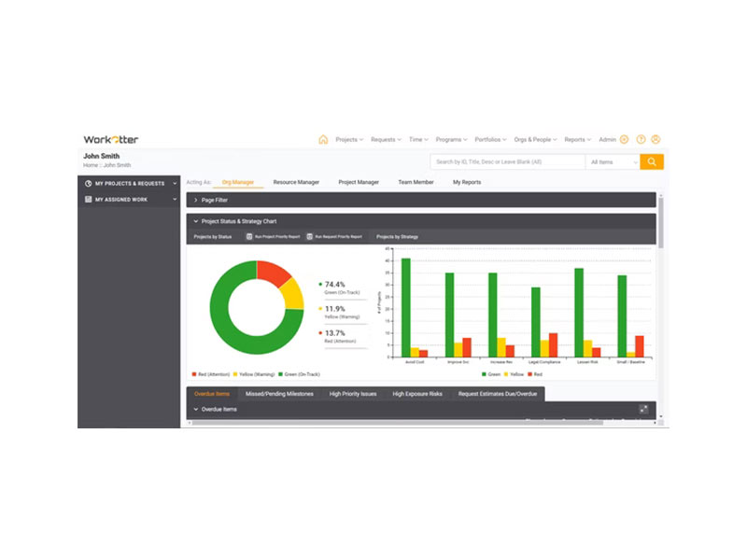
Task: Open the Reports menu
Action: (577, 139)
